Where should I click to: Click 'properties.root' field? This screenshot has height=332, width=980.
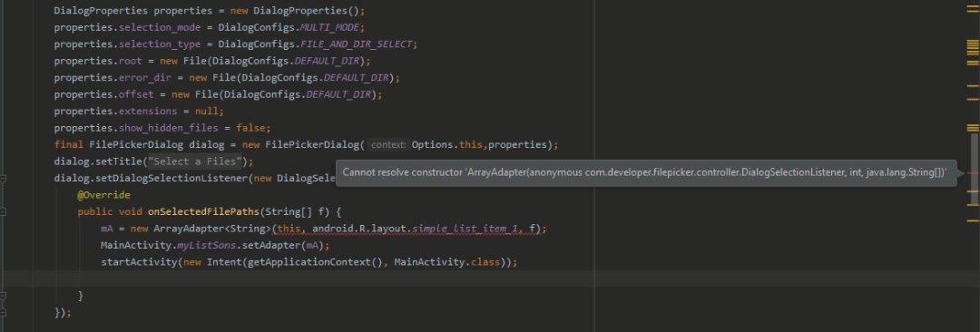pyautogui.click(x=98, y=62)
